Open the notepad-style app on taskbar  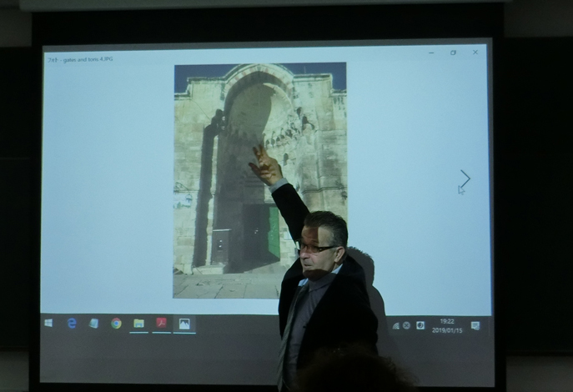point(94,324)
